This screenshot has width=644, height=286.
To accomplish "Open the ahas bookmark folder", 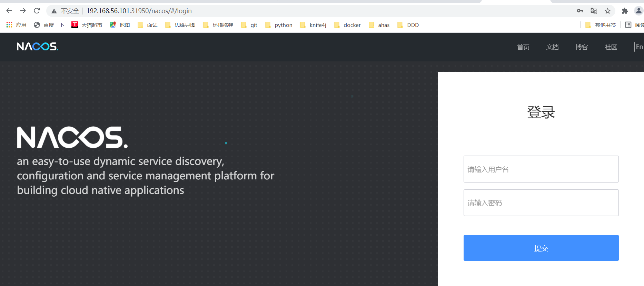I will (379, 25).
